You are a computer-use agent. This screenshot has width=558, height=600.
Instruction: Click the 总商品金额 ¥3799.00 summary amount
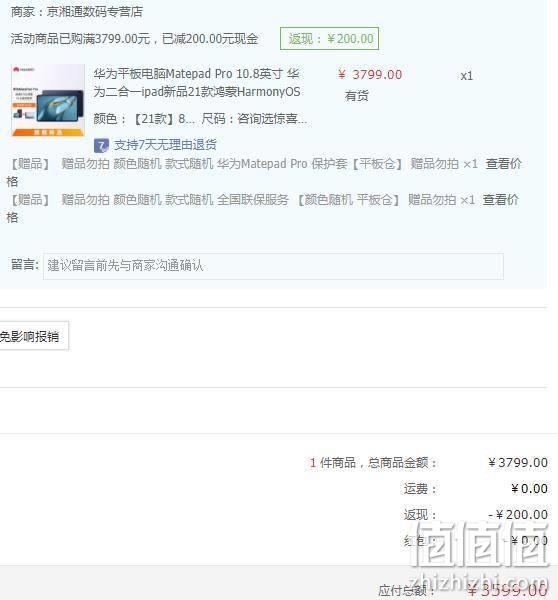518,463
